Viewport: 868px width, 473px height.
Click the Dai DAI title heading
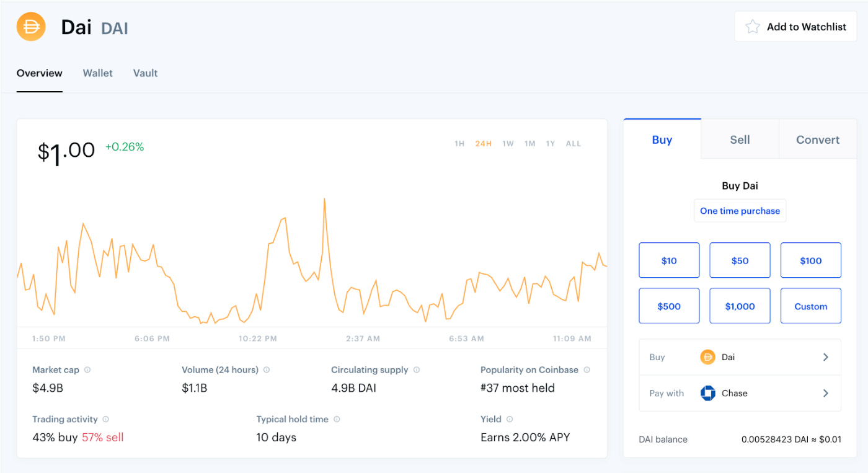coord(94,28)
